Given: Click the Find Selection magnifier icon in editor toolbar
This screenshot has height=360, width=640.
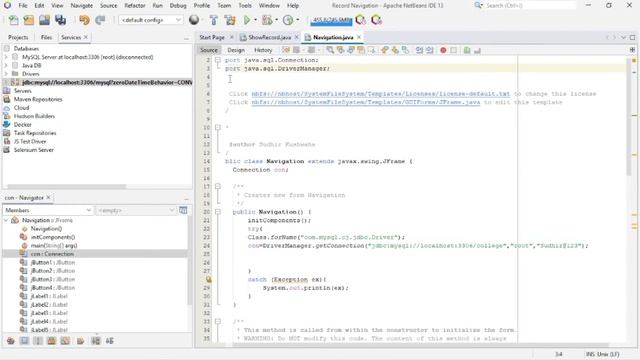Looking at the screenshot, I should tap(330, 50).
